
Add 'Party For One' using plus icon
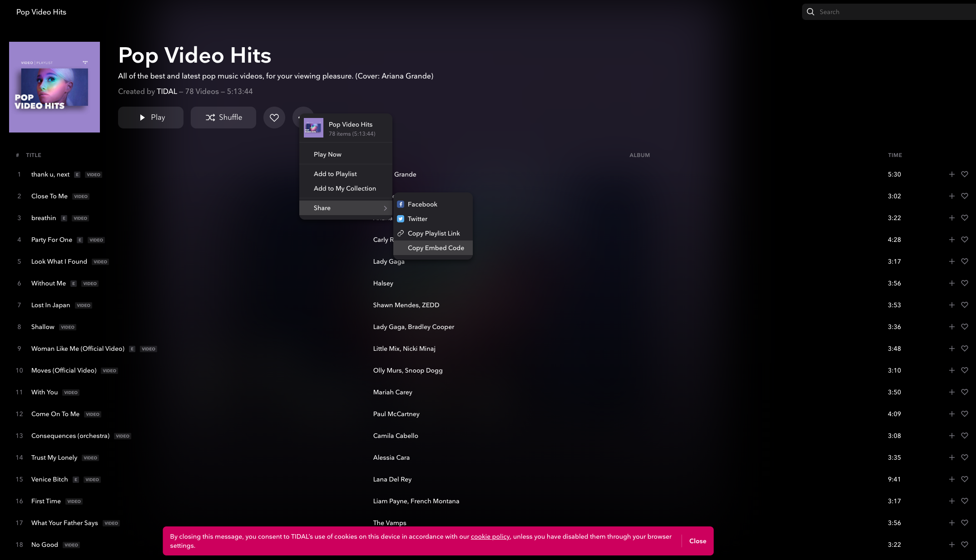click(951, 240)
